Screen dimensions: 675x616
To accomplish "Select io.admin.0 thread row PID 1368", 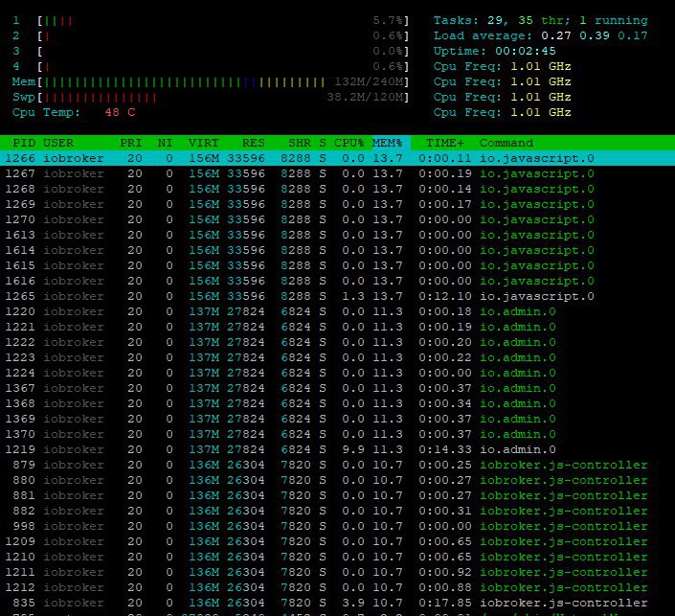I will pos(337,403).
